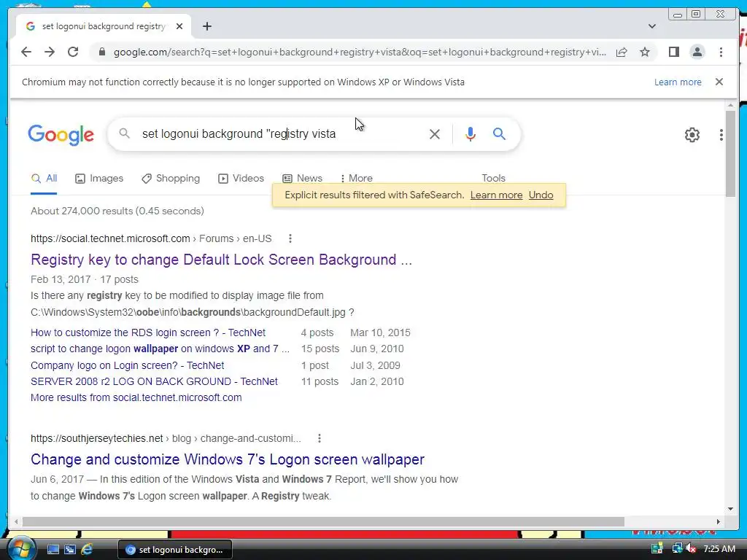Click the scroll-right arrow at the bottom

coord(719,522)
